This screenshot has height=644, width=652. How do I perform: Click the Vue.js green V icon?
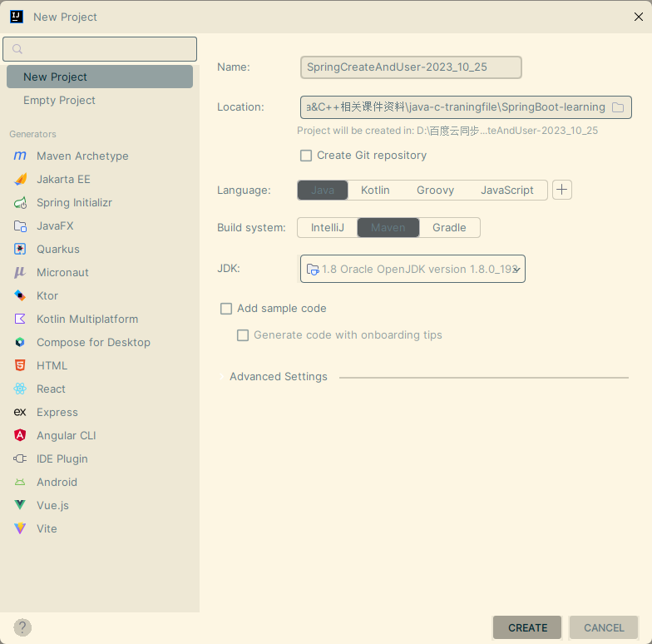pos(20,506)
